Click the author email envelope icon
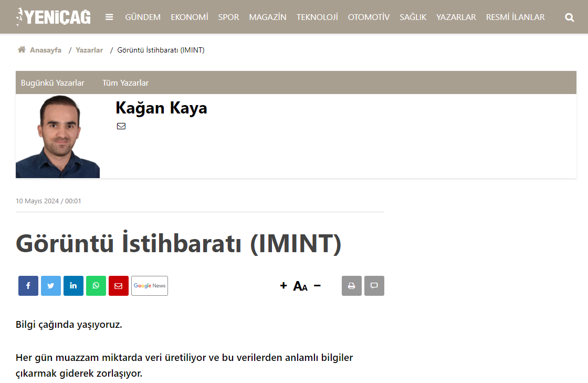Viewport: 588px width, 383px height. tap(121, 126)
